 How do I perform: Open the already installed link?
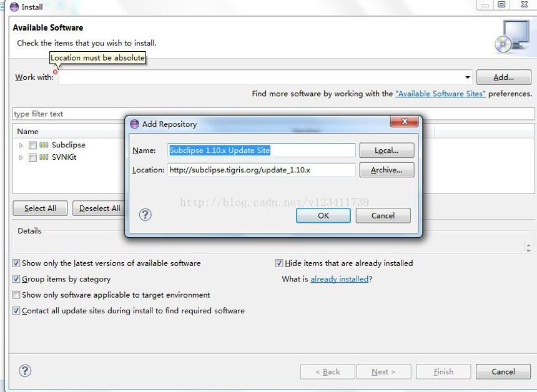[340, 279]
